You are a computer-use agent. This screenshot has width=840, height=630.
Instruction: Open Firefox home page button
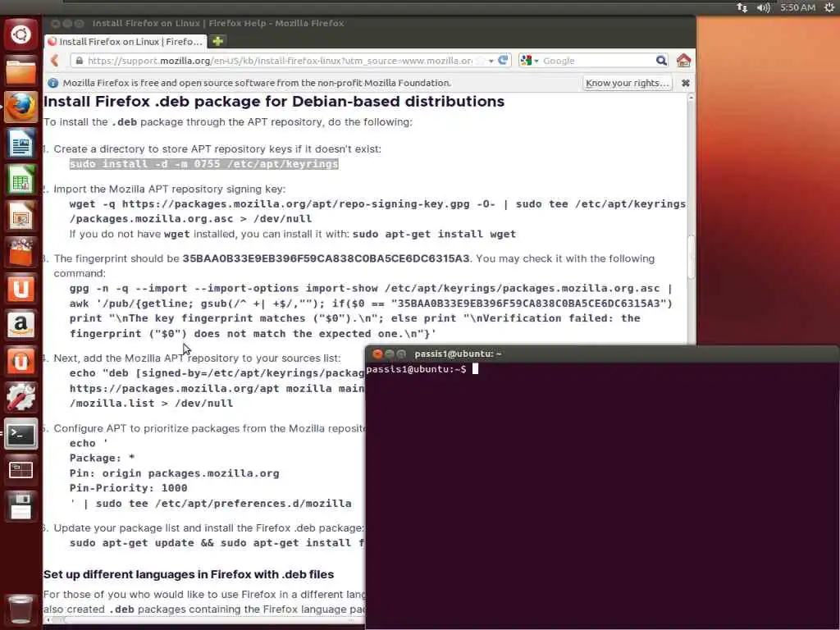coord(683,61)
